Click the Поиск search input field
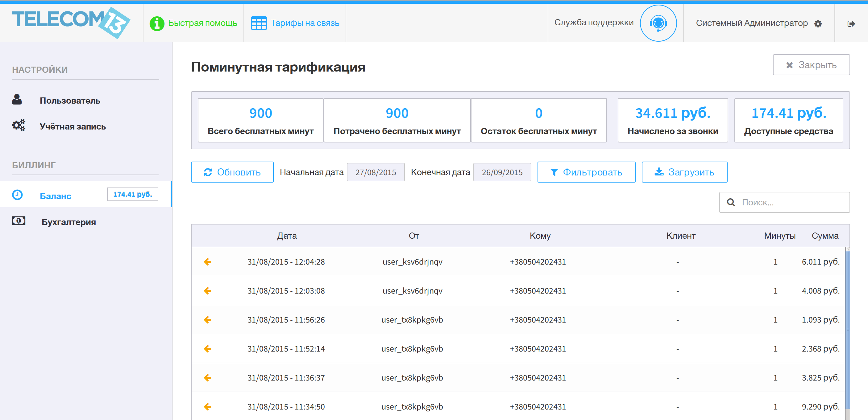Image resolution: width=868 pixels, height=420 pixels. click(x=784, y=202)
